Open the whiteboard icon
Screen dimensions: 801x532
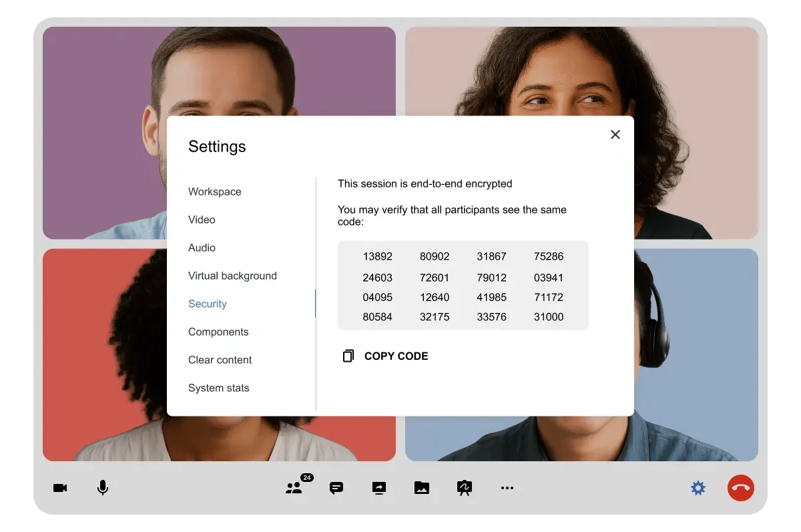pyautogui.click(x=465, y=488)
